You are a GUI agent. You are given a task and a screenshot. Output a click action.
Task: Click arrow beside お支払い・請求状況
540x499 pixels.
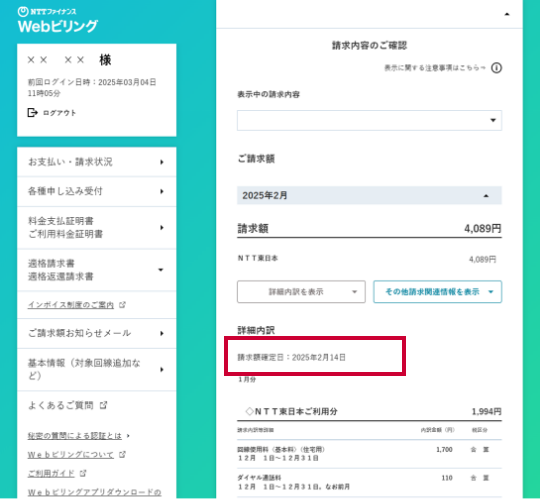(162, 162)
